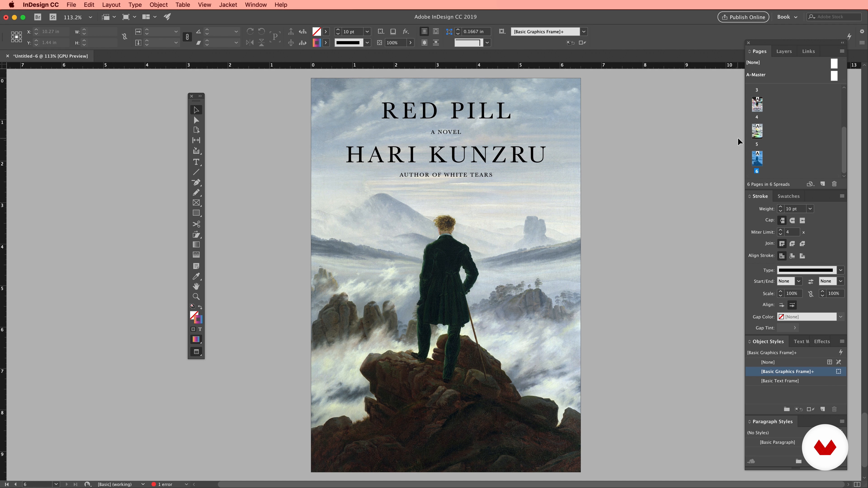The width and height of the screenshot is (868, 488).
Task: Align stroke to center
Action: pyautogui.click(x=782, y=256)
